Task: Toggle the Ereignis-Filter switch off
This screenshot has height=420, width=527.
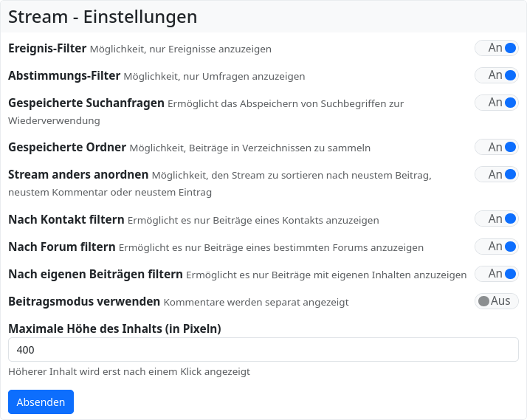Action: (x=497, y=48)
